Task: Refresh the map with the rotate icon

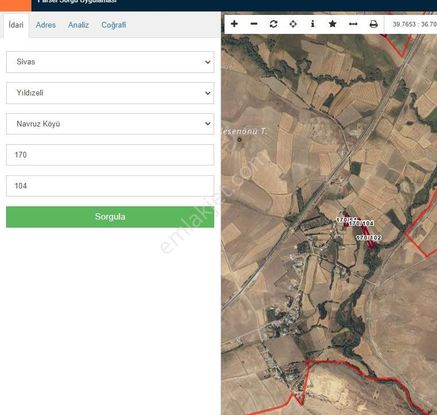Action: pos(273,24)
